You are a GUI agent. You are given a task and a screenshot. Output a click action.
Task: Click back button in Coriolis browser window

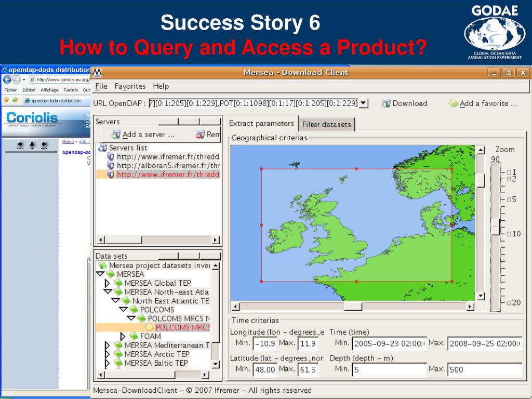click(x=7, y=79)
